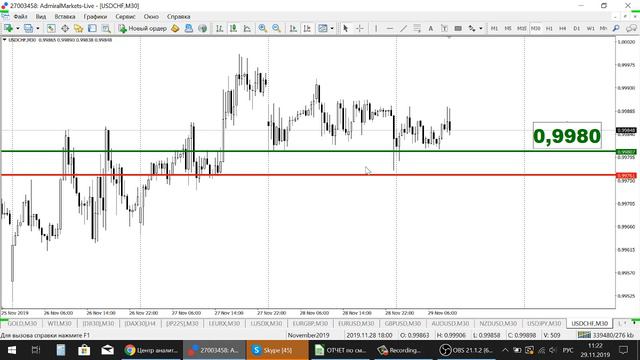This screenshot has height=360, width=640.
Task: Switch to the GOLD,M30 chart tab
Action: [22, 323]
